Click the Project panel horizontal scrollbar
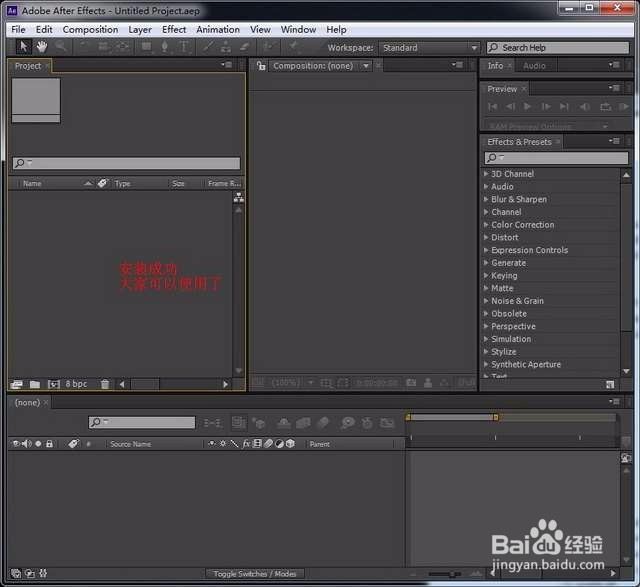This screenshot has width=640, height=587. click(173, 384)
